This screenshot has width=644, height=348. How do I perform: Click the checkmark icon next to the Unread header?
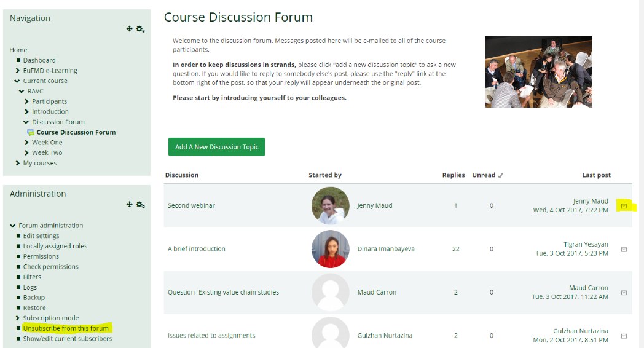(500, 175)
